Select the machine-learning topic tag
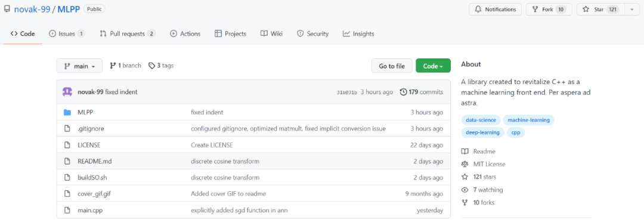This screenshot has width=644, height=223. pos(528,120)
